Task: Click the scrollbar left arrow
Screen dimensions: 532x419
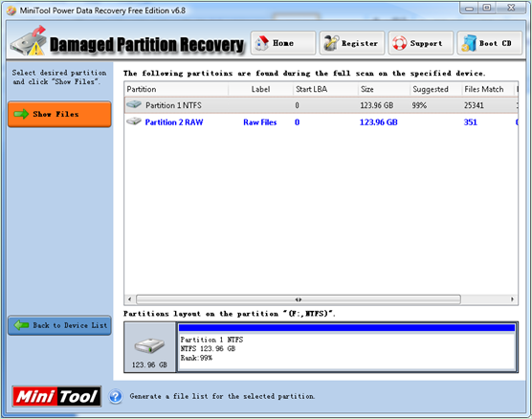Action: 129,299
